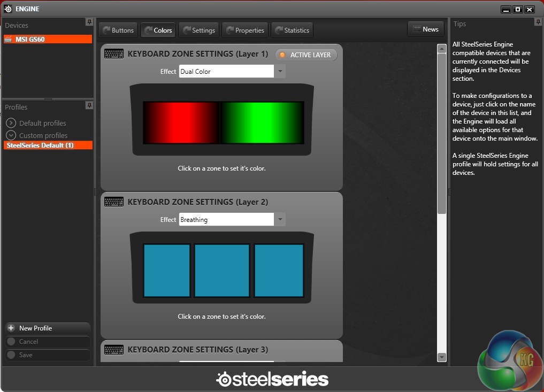Image resolution: width=544 pixels, height=392 pixels.
Task: Click the KEYBOARD ZONE SETTINGS (Layer 2) heading
Action: click(x=198, y=202)
